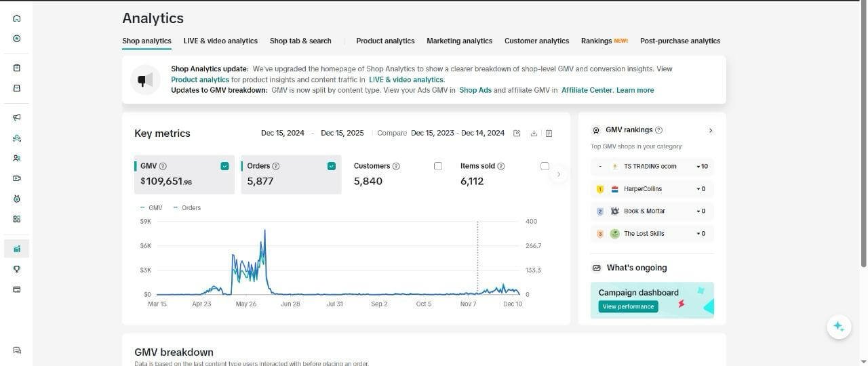The height and width of the screenshot is (366, 868).
Task: Open the sparkle AI assistant floating button
Action: pos(838,327)
